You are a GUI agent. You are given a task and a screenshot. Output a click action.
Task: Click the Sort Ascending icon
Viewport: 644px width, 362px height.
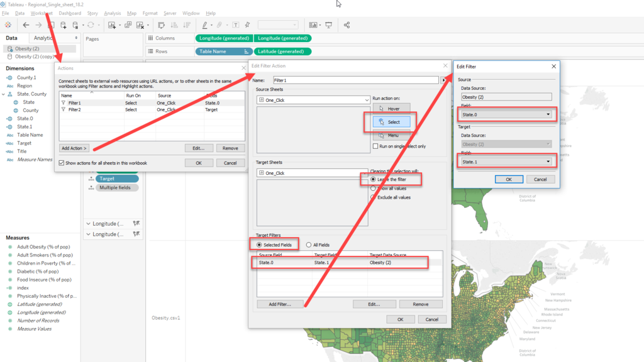[x=174, y=25]
